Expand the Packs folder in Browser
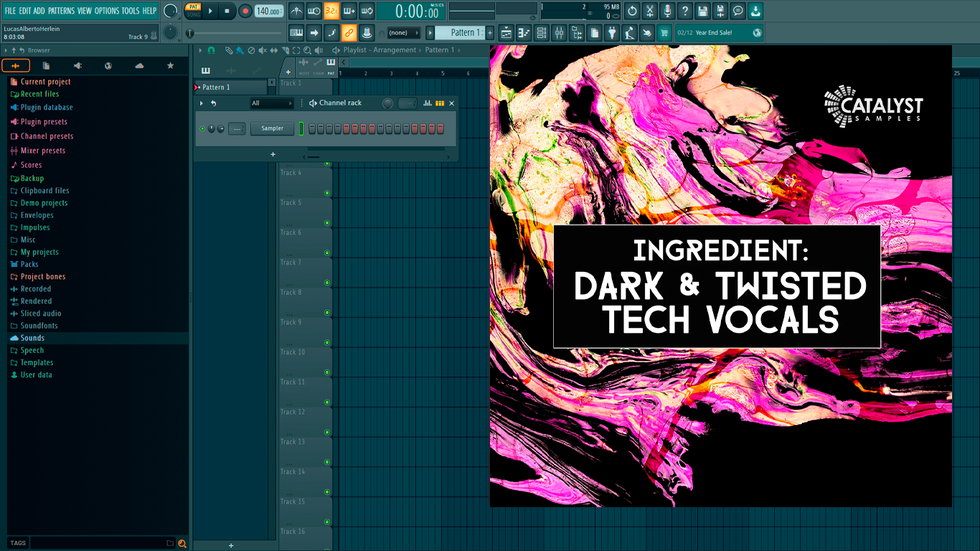The image size is (980, 551). pos(29,264)
